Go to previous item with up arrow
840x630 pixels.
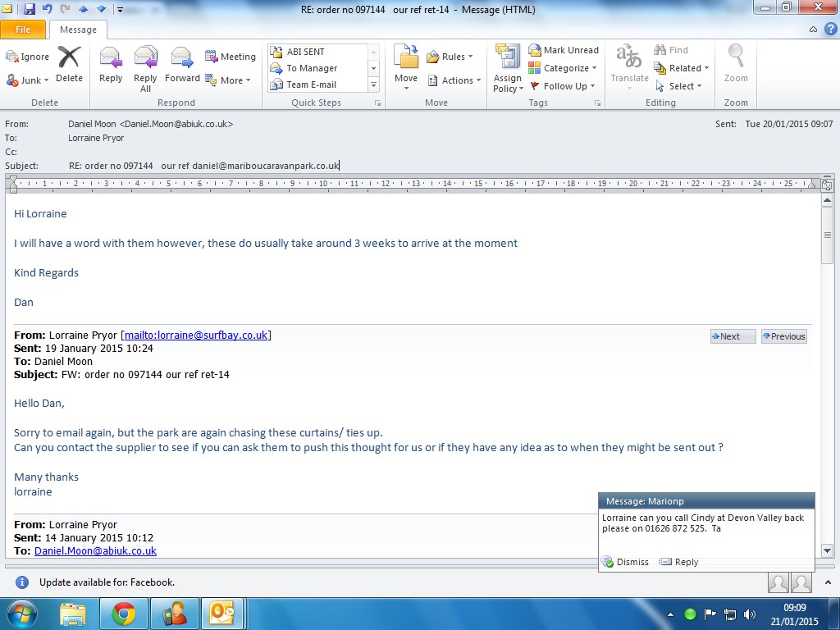(83, 9)
